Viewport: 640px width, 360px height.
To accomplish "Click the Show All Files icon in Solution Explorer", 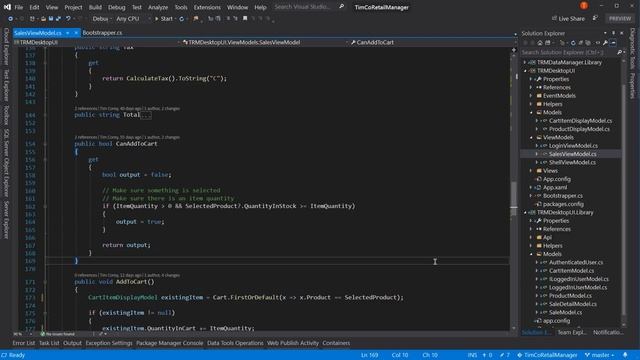I will coord(588,43).
